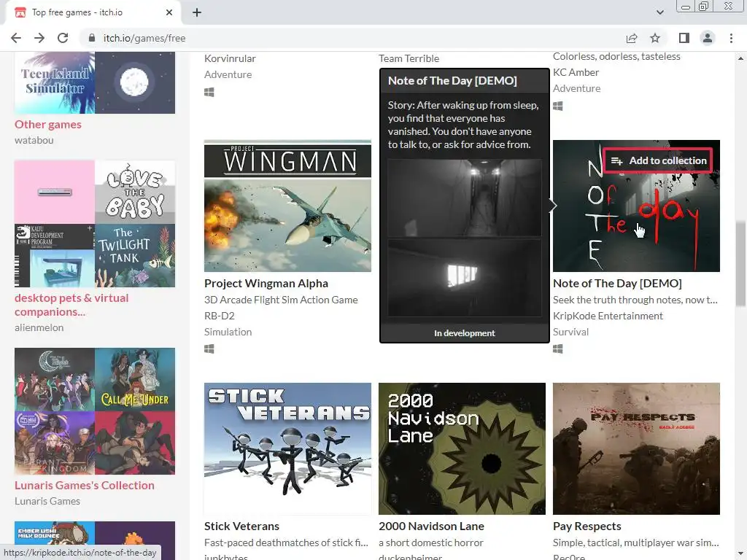Share this page icon in address bar
Viewport: 747px width, 560px height.
[x=632, y=38]
